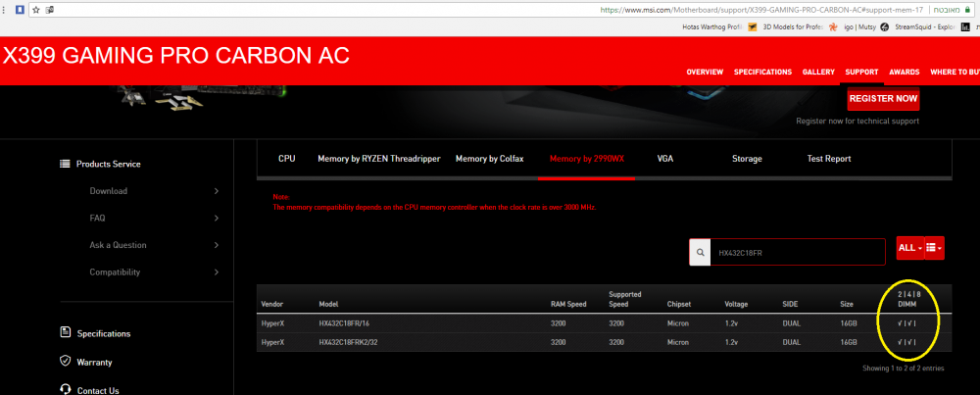Click the Hotas Warthog Profile bookmark
The image size is (980, 395).
click(711, 26)
